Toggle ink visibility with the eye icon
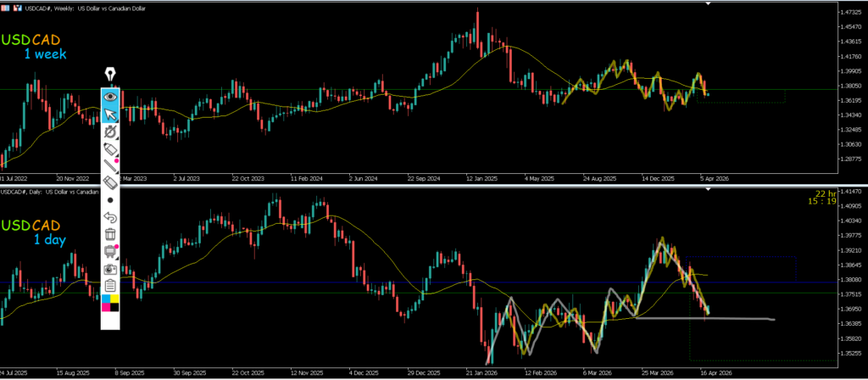 [110, 97]
